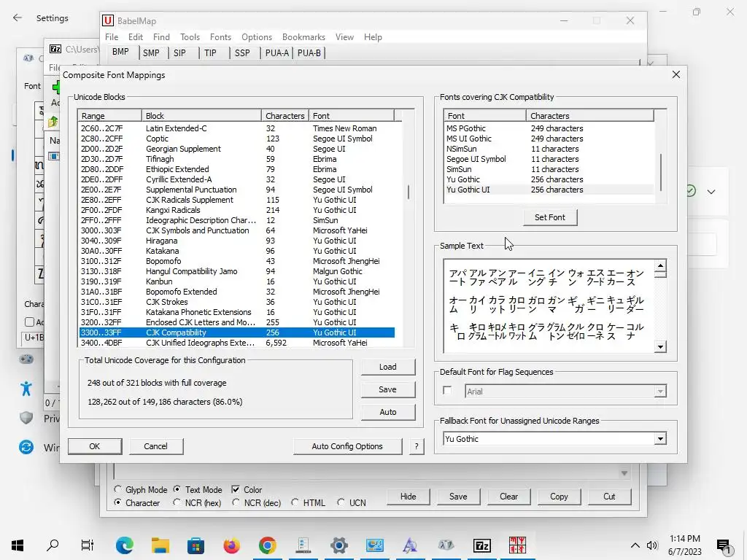Image resolution: width=747 pixels, height=560 pixels.
Task: Click the Gaming controller icon in Settings
Action: [x=26, y=359]
